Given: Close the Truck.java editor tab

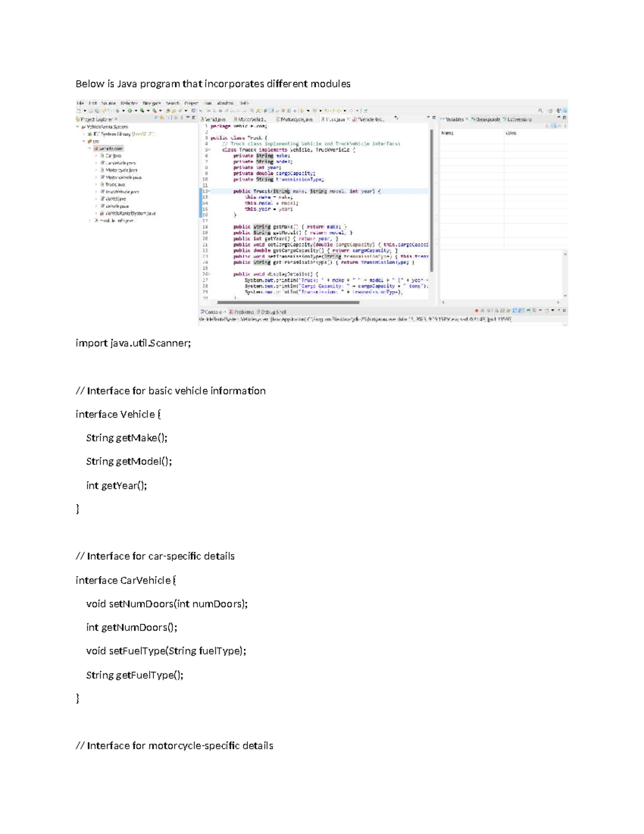Looking at the screenshot, I should click(x=348, y=119).
